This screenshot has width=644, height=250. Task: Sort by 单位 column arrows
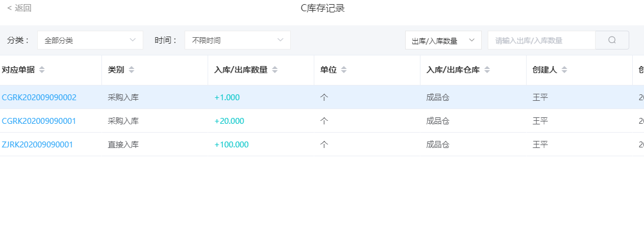pyautogui.click(x=344, y=70)
